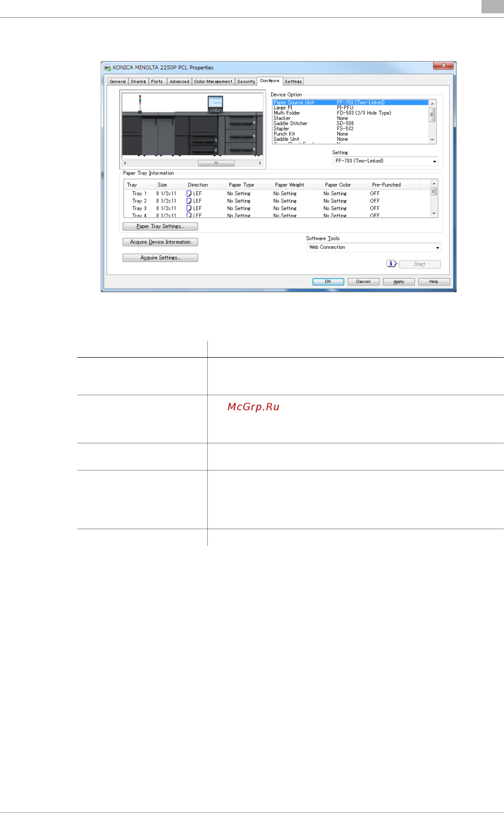Switch to the General tab
This screenshot has width=504, height=813.
click(x=118, y=81)
